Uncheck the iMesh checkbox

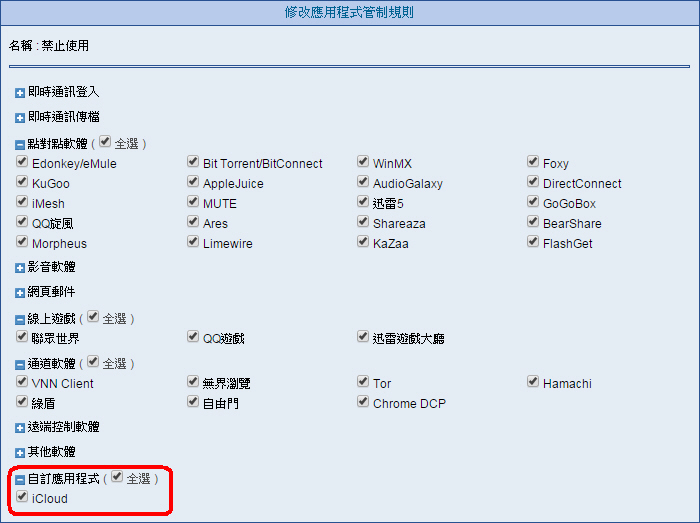coord(22,201)
